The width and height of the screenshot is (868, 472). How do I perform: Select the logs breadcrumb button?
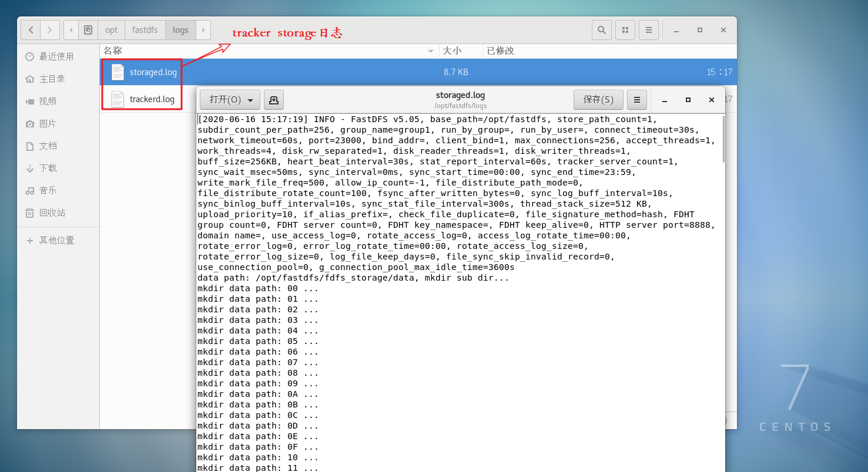180,30
